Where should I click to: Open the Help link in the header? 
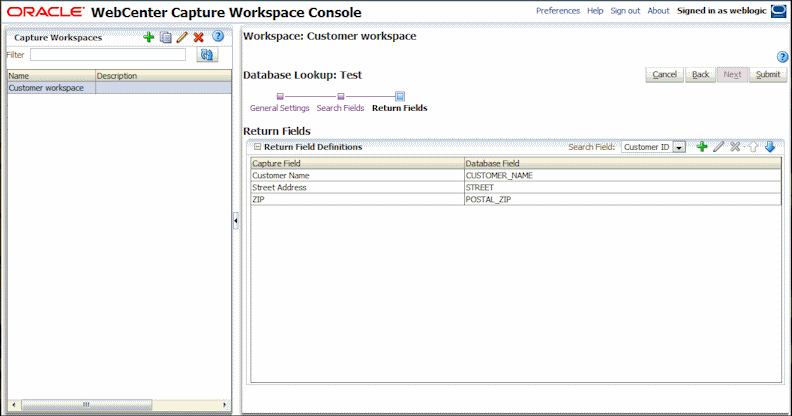[x=595, y=11]
